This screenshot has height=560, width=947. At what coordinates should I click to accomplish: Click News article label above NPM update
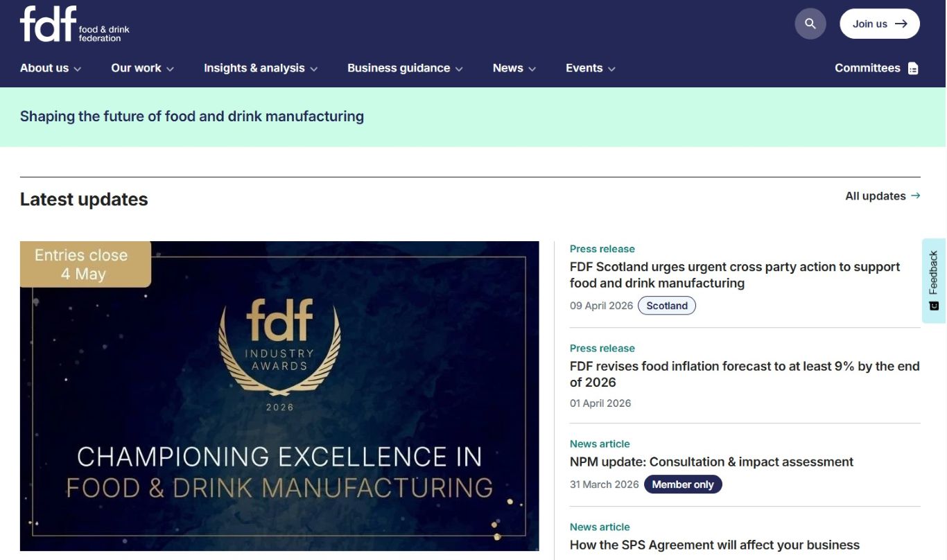pos(600,444)
